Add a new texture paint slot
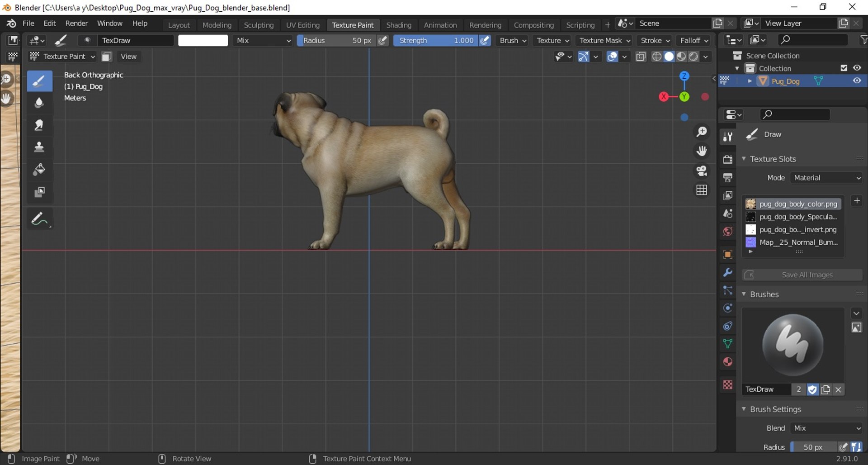Viewport: 868px width, 465px height. [x=857, y=200]
